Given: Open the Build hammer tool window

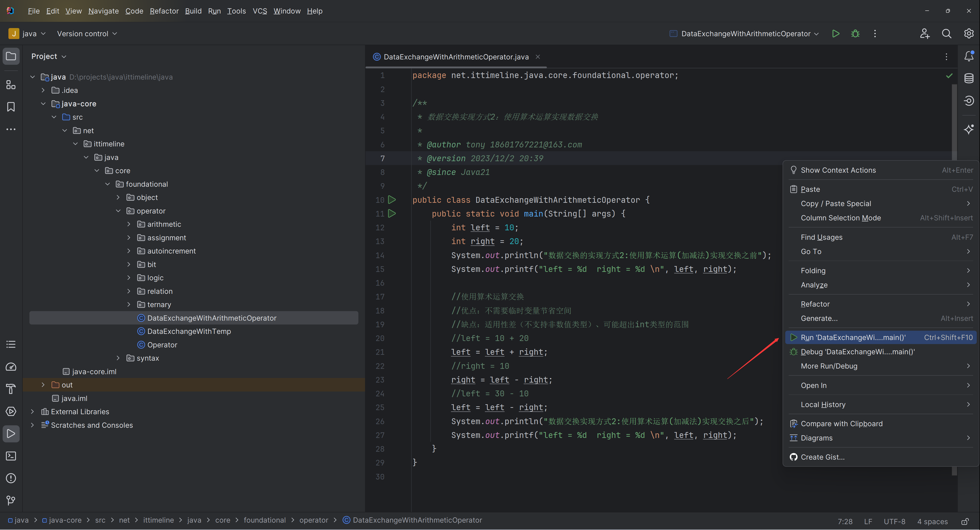Looking at the screenshot, I should point(11,389).
